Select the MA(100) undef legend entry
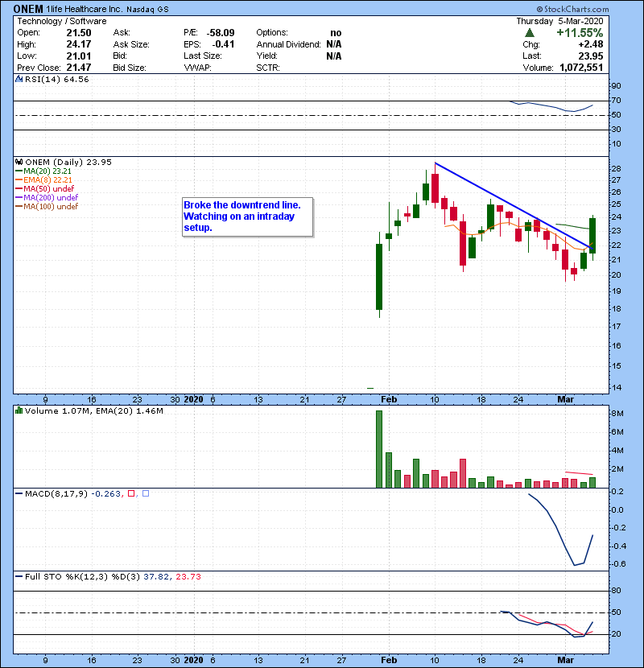This screenshot has width=644, height=668. (x=47, y=207)
